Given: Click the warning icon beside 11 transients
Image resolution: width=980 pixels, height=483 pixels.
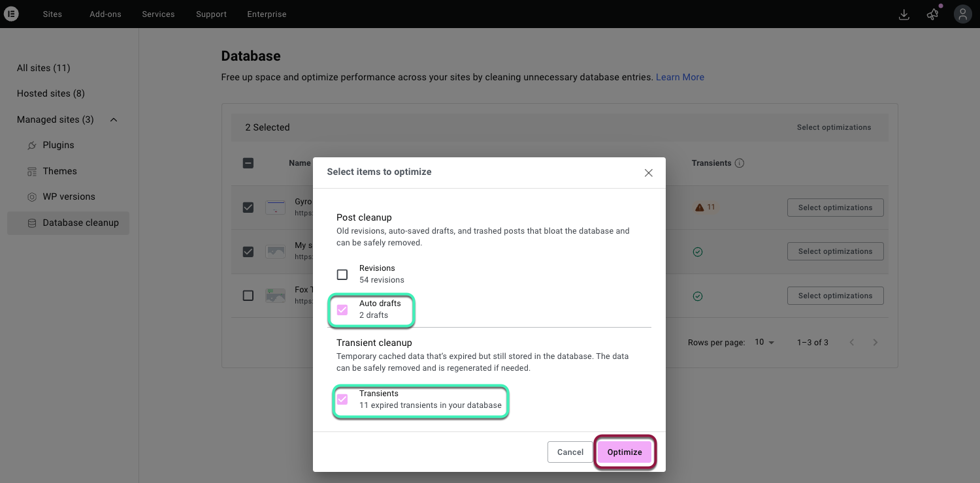Looking at the screenshot, I should [700, 208].
